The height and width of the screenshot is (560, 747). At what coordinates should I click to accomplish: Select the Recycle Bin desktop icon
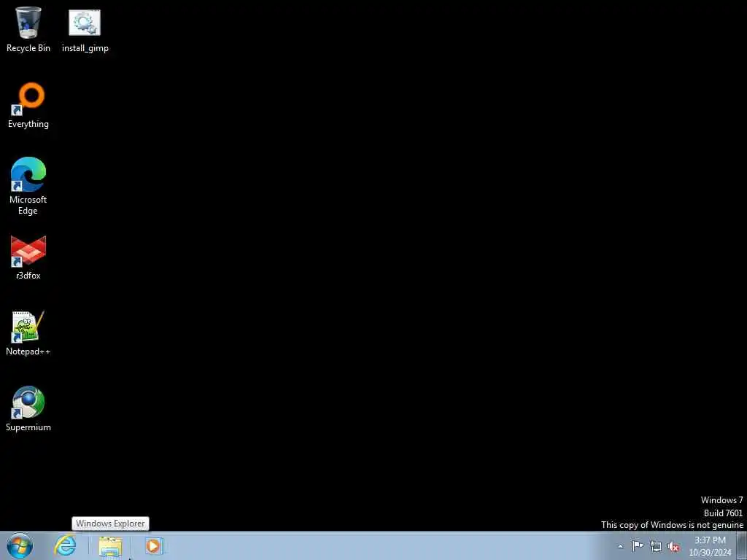click(28, 29)
